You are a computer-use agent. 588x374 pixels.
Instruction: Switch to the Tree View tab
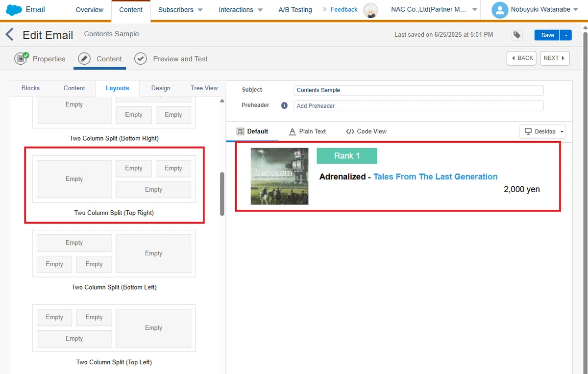pos(204,88)
